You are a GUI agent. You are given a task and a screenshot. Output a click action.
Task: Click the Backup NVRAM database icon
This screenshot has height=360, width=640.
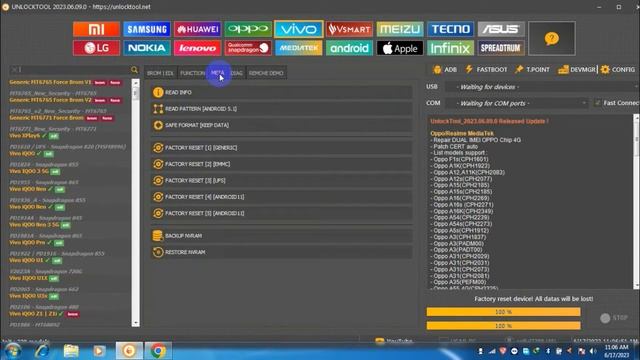[x=158, y=236]
